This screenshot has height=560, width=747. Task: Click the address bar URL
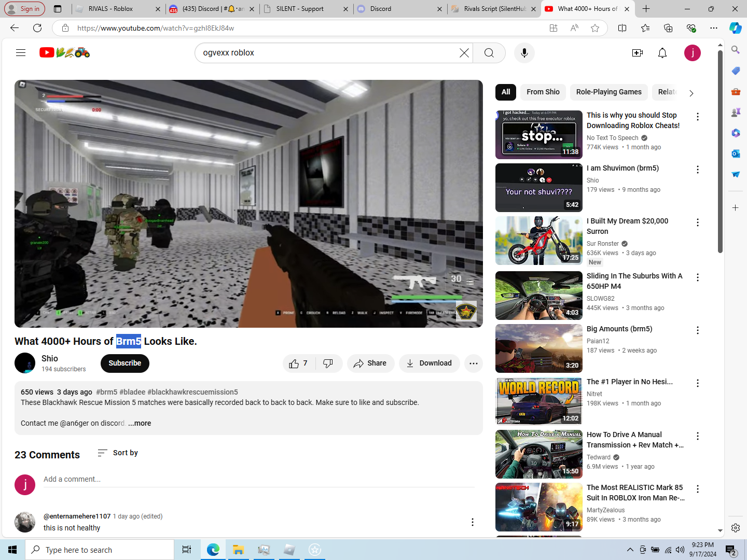coord(156,28)
